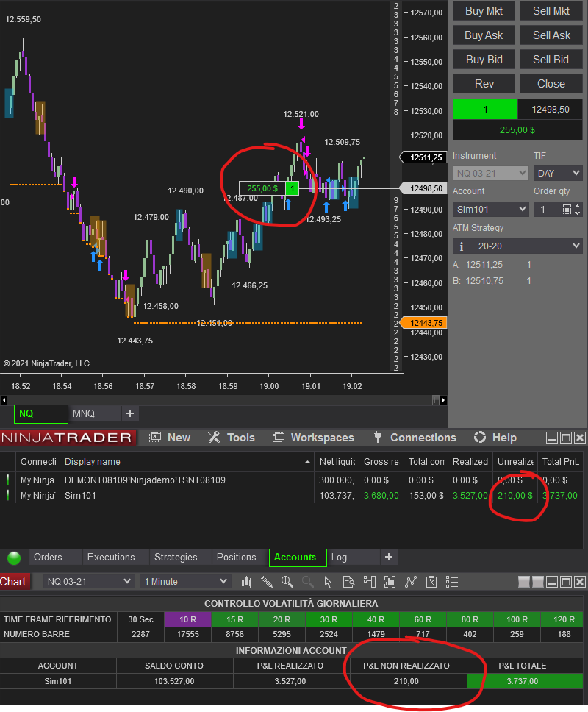Viewport: 588px width, 712px height.
Task: Click the second gray chart window square
Action: tap(538, 582)
